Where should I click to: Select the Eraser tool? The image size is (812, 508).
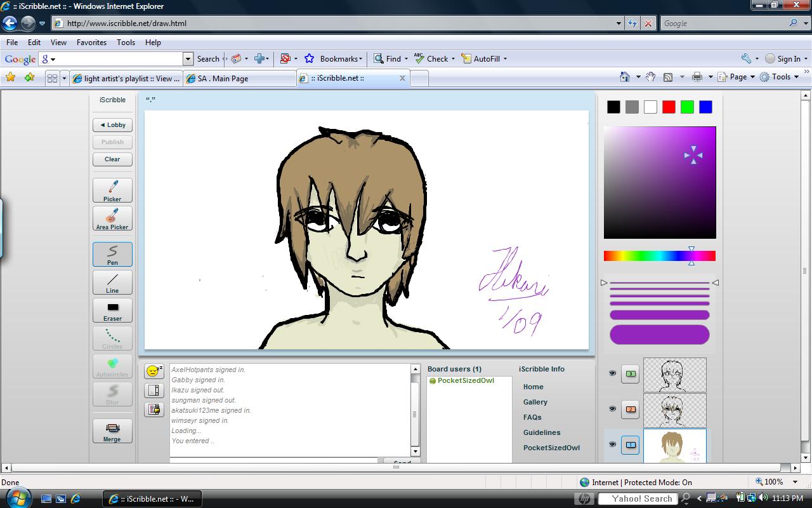point(112,311)
